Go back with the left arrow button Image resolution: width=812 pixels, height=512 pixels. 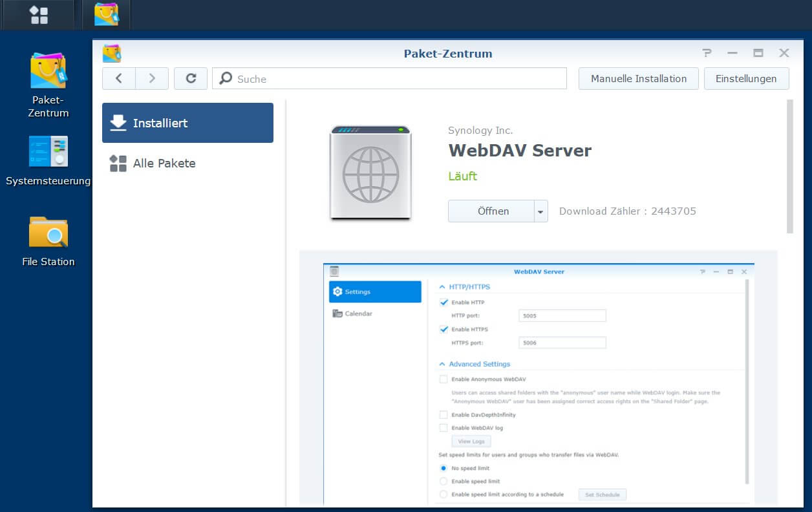(x=119, y=78)
